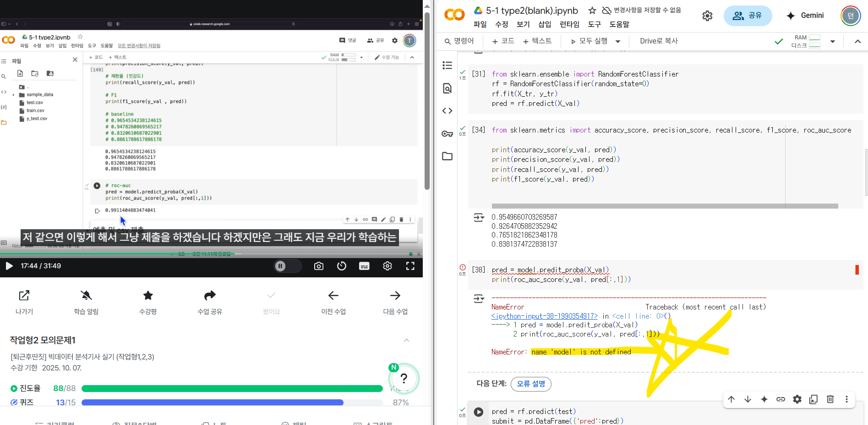Open the 보기 menu in Colab
The image size is (868, 425).
[x=523, y=24]
